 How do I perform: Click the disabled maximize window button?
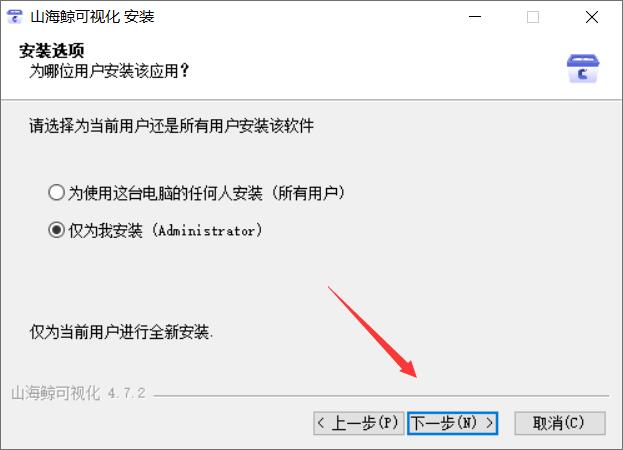[x=533, y=17]
